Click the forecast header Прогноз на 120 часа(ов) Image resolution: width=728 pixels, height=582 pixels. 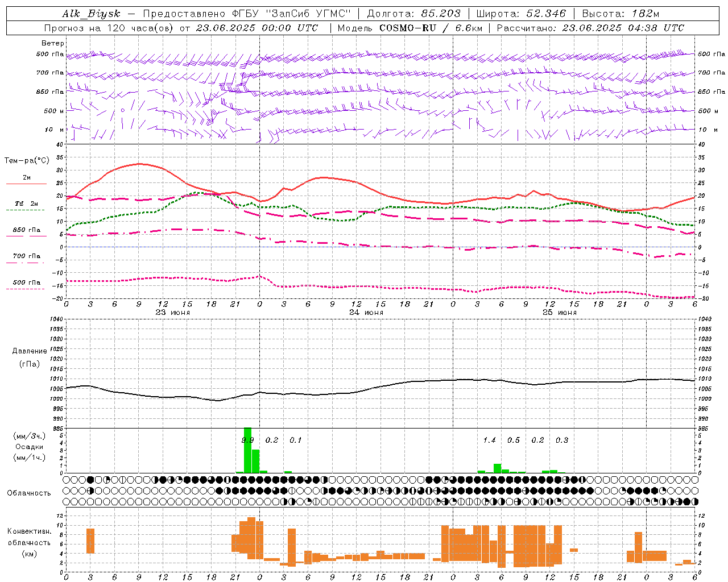[x=110, y=28]
